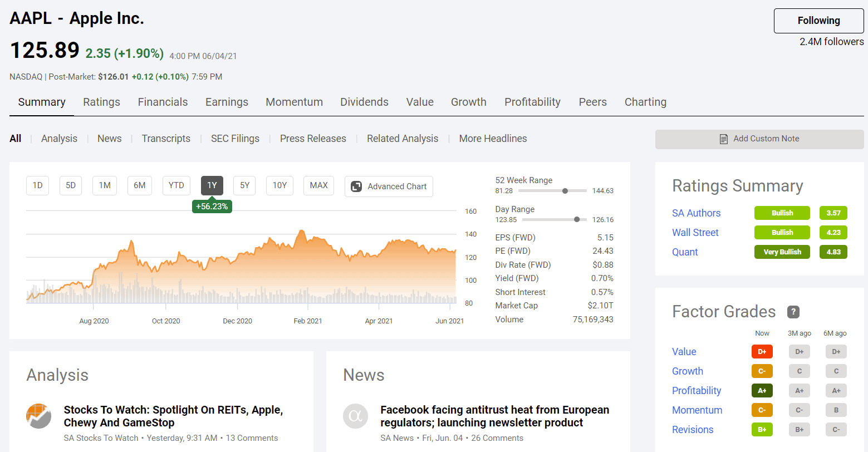
Task: View the Peers tab
Action: click(592, 102)
